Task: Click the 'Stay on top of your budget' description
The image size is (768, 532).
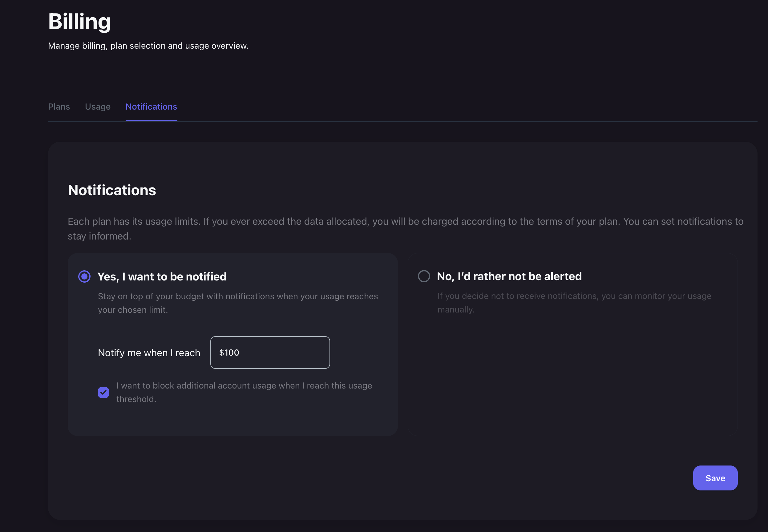Action: tap(238, 296)
